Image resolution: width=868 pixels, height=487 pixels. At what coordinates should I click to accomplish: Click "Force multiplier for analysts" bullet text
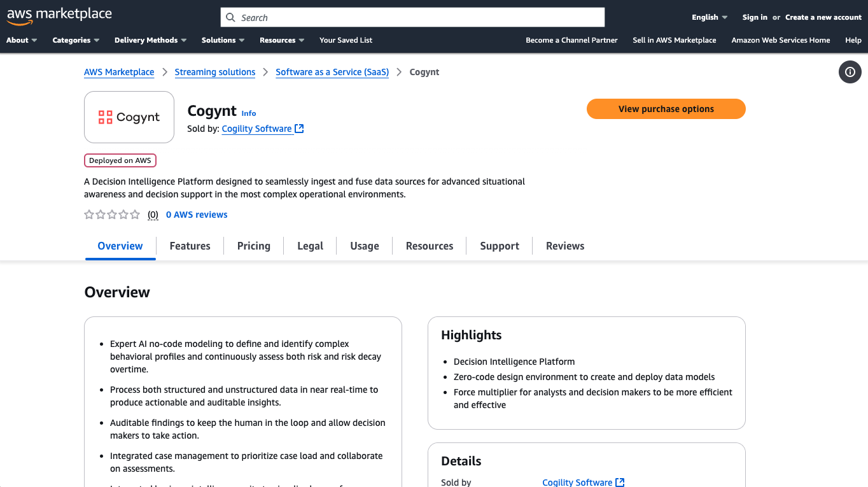(593, 399)
